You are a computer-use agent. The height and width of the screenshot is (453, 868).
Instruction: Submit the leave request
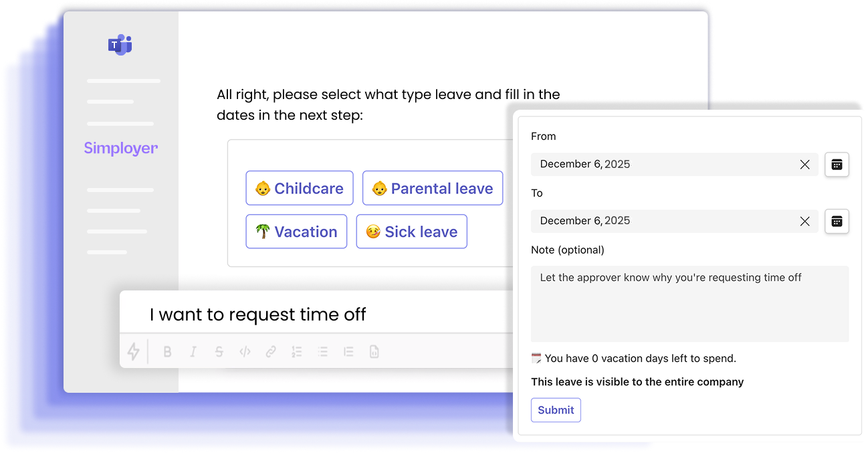[x=556, y=410]
